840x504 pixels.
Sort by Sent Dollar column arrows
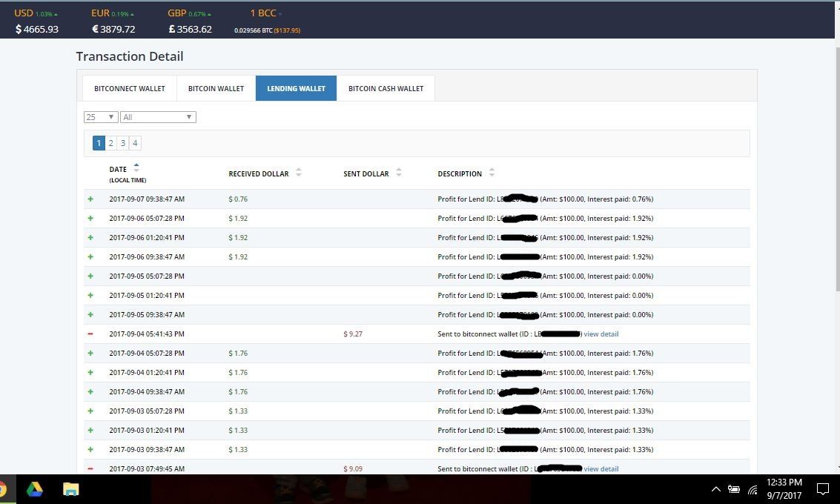[x=399, y=173]
